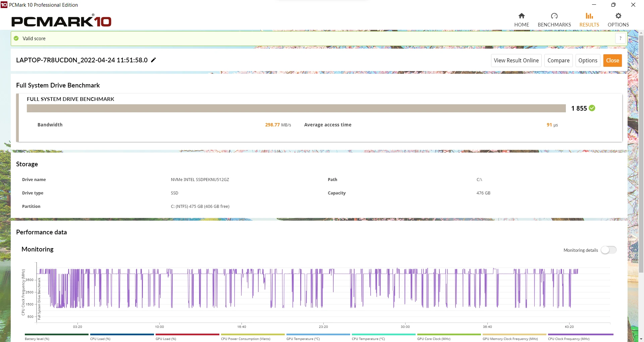Click the 43:20 time axis label
The height and width of the screenshot is (342, 644).
[569, 327]
